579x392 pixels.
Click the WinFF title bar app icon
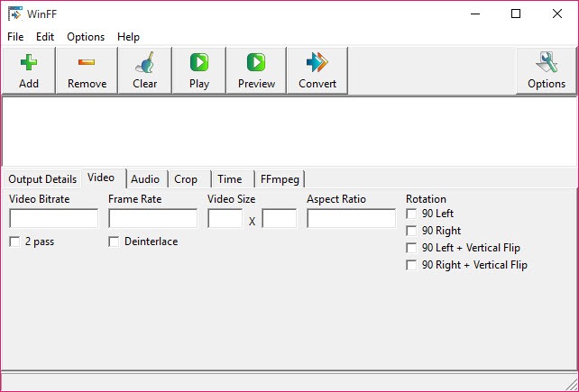(x=15, y=14)
